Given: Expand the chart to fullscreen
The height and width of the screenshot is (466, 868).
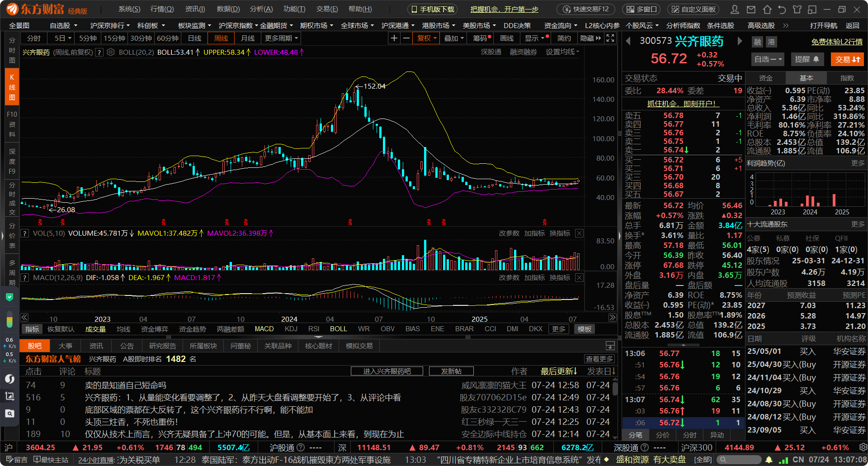Looking at the screenshot, I should coord(610,38).
